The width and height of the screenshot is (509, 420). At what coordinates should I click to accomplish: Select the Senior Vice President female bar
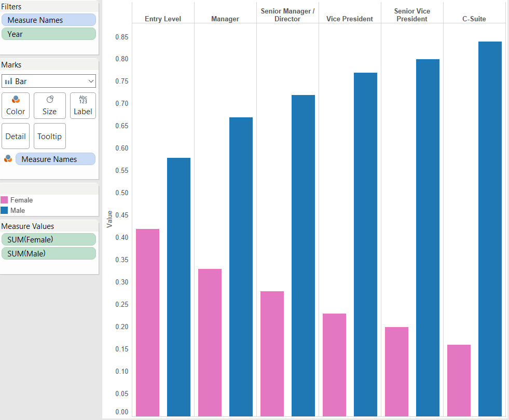coord(397,372)
